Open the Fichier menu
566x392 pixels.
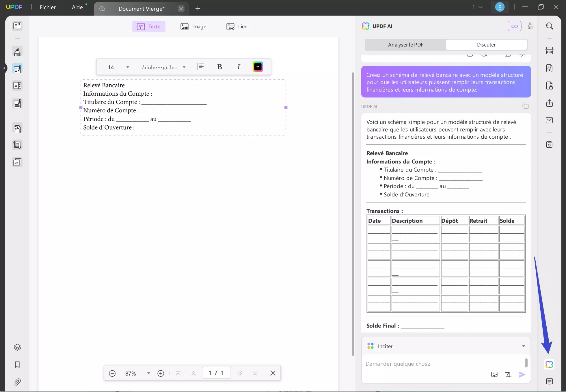tap(48, 8)
